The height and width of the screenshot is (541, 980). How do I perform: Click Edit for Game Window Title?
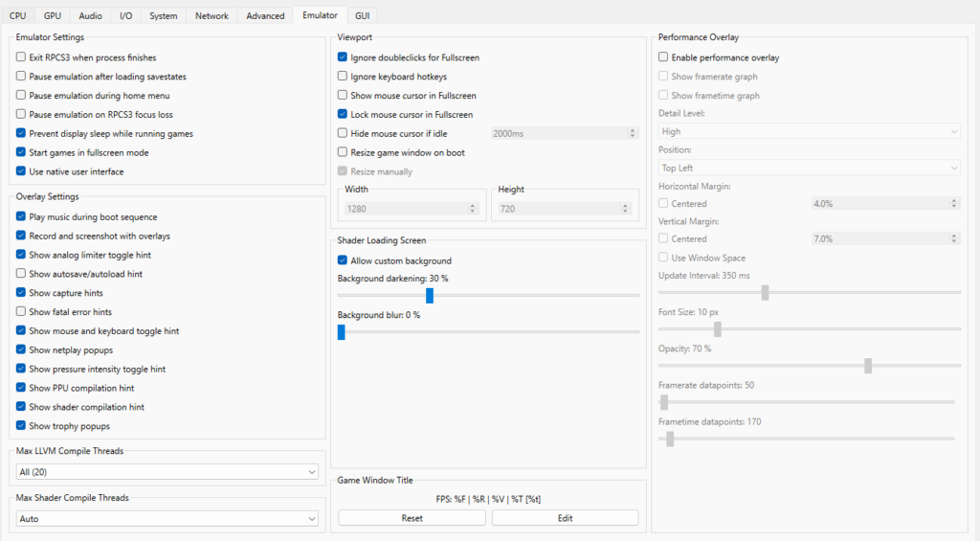click(565, 518)
